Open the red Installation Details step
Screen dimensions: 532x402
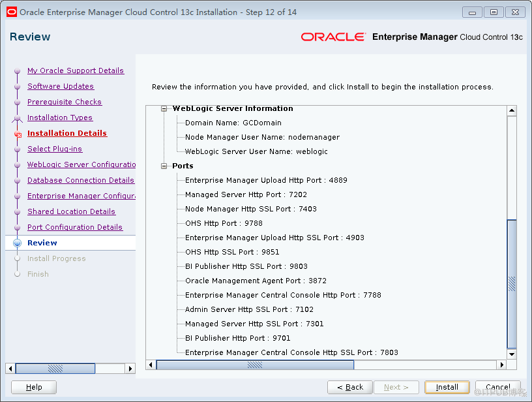tap(67, 133)
